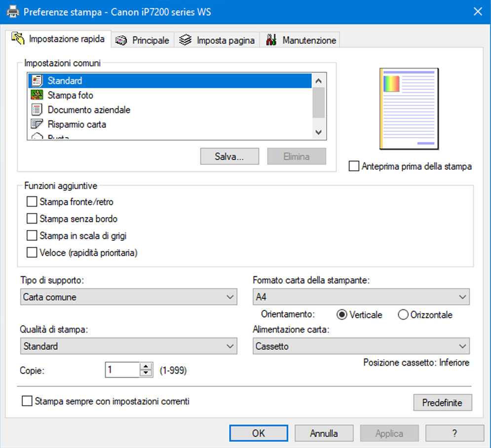The image size is (491, 448).
Task: Select Stampa foto in settings list
Action: [x=170, y=95]
